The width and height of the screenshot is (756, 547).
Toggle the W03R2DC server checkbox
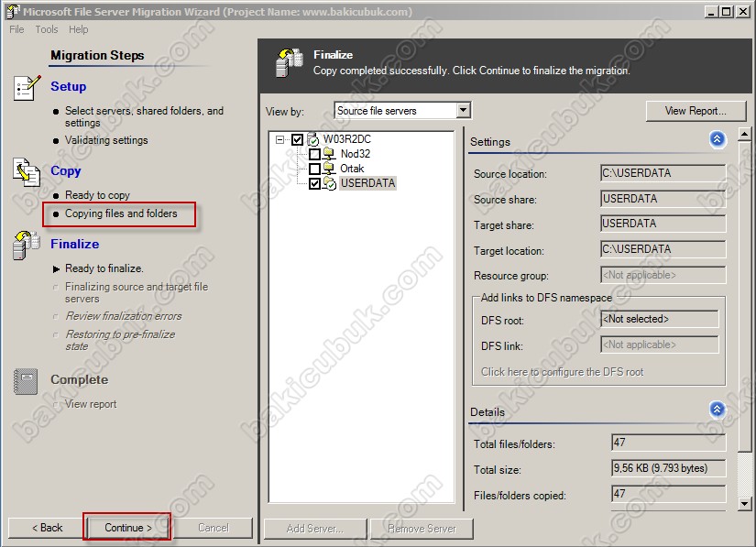297,140
